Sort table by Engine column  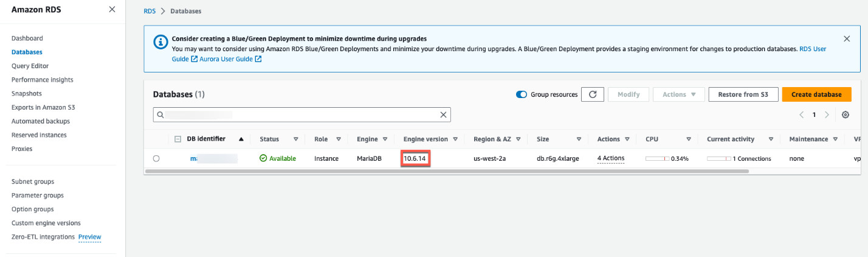(385, 139)
